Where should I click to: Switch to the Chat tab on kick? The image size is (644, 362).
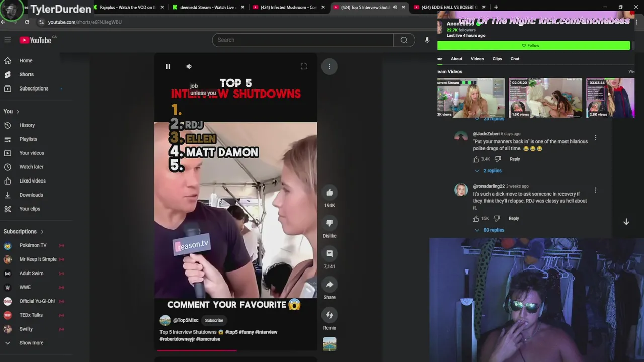pyautogui.click(x=515, y=59)
